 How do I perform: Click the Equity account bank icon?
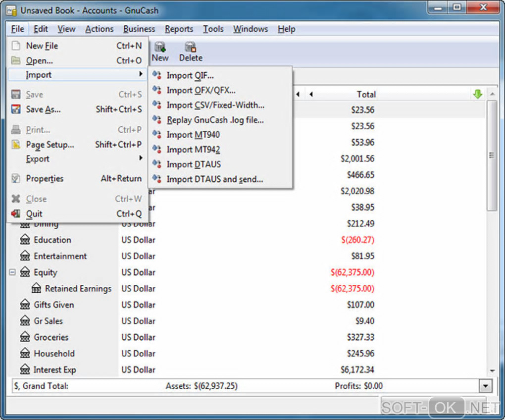click(25, 272)
